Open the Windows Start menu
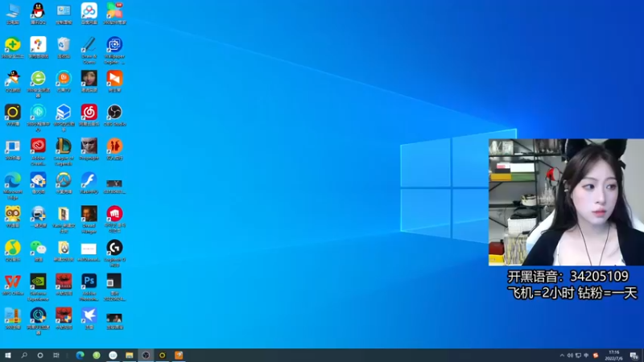This screenshot has width=644, height=362. (8, 355)
